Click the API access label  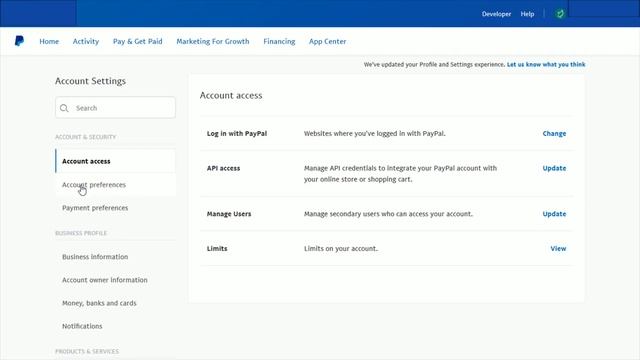[223, 168]
